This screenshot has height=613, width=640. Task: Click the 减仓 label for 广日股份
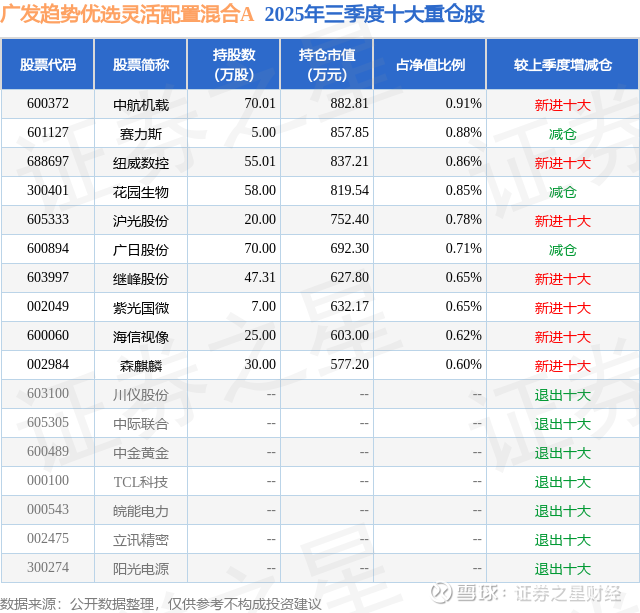tap(563, 249)
